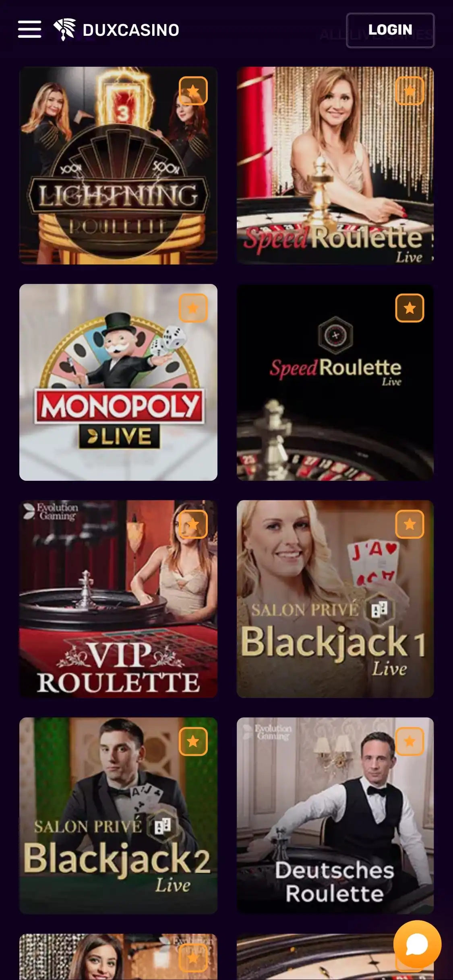Open the live chat bubble
This screenshot has width=453, height=980.
(x=417, y=944)
